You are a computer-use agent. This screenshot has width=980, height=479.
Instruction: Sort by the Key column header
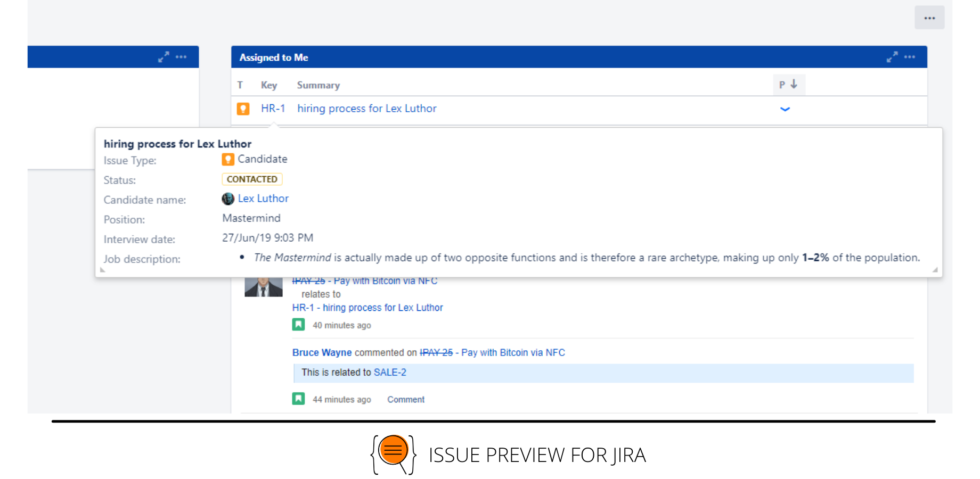click(269, 85)
